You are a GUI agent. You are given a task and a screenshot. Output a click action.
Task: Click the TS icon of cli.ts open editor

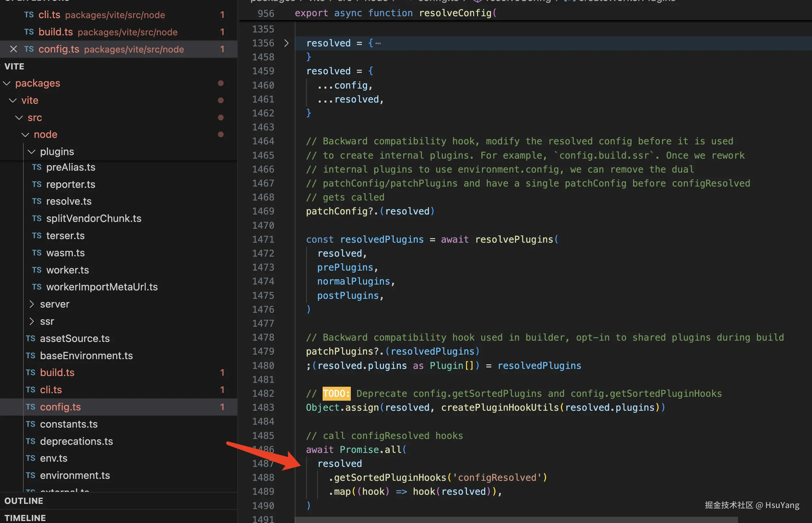point(29,15)
